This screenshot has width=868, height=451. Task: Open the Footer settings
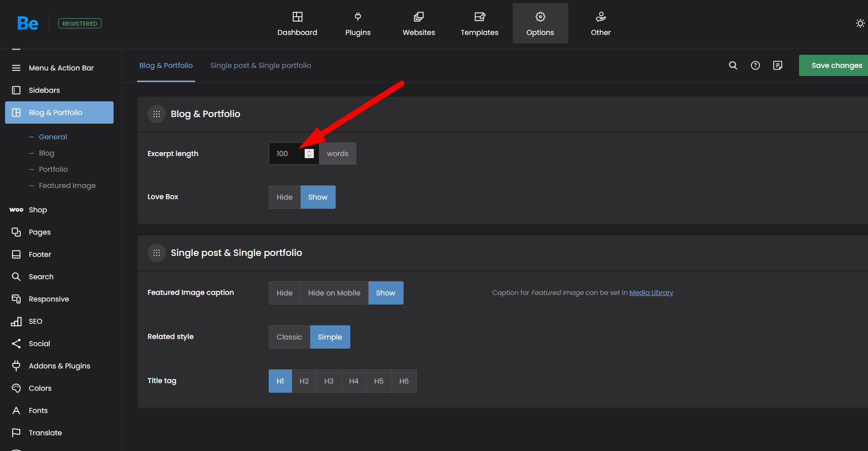[x=59, y=254]
